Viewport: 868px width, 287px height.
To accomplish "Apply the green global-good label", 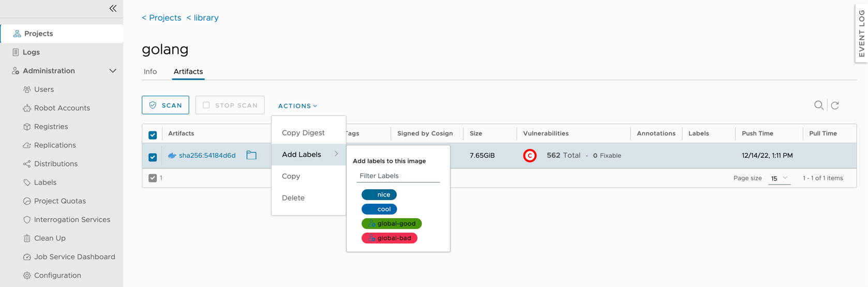I will [x=392, y=223].
